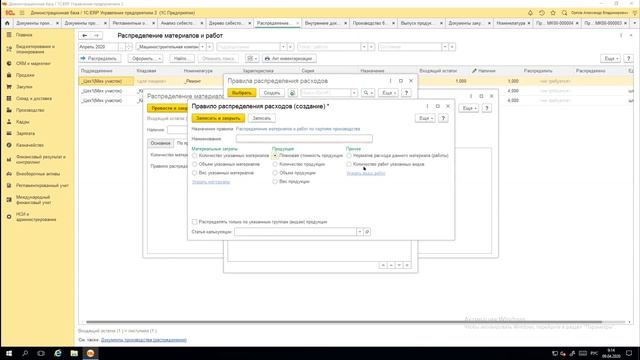Open the link icon beside Статья калькуляции field
Image resolution: width=640 pixels, height=360 pixels.
click(x=367, y=232)
